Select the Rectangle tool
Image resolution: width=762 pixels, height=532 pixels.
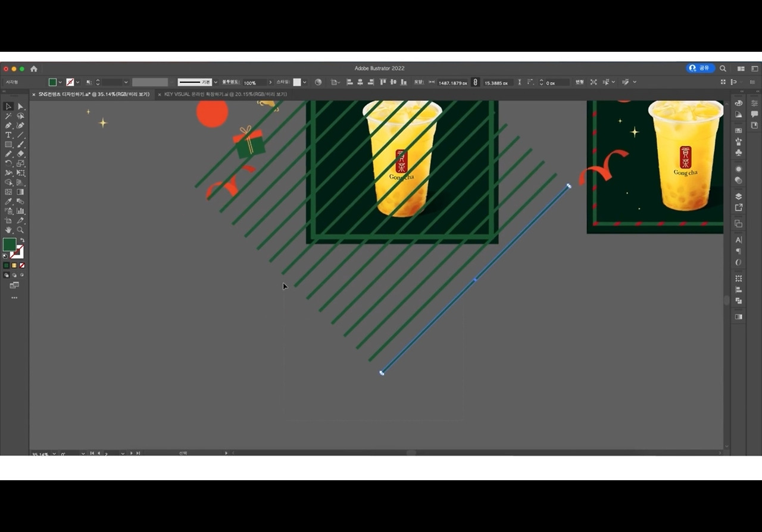[x=8, y=145]
